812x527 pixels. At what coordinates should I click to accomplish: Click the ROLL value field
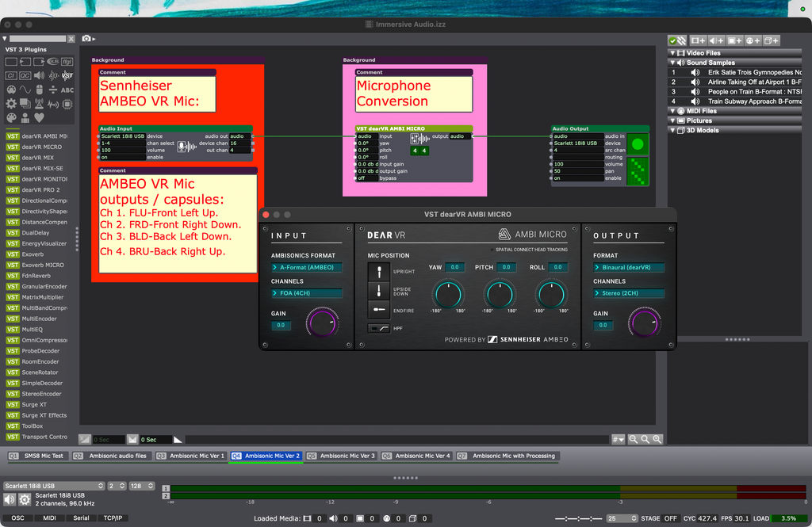pos(557,267)
